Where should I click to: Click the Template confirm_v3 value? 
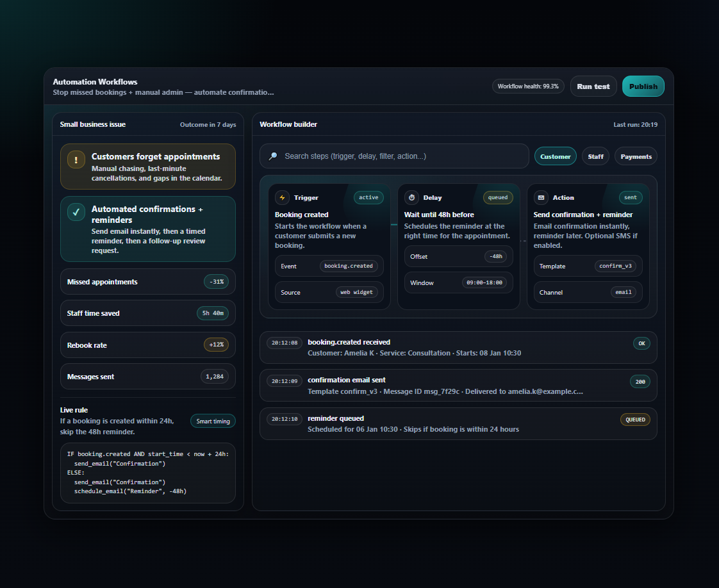click(x=618, y=266)
